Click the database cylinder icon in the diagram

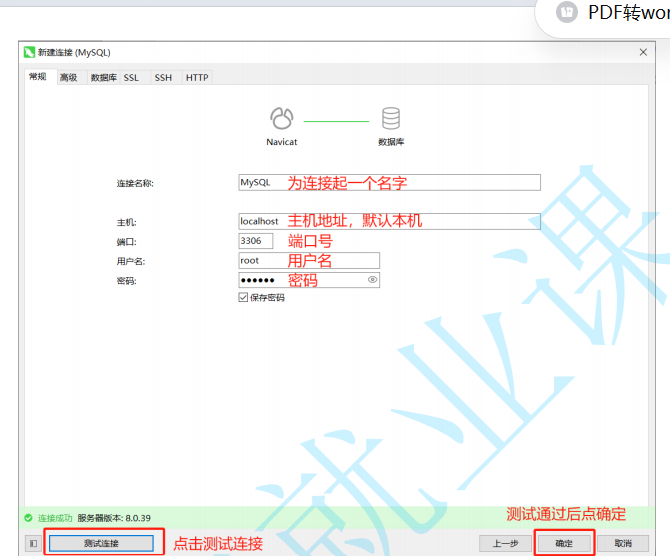391,118
